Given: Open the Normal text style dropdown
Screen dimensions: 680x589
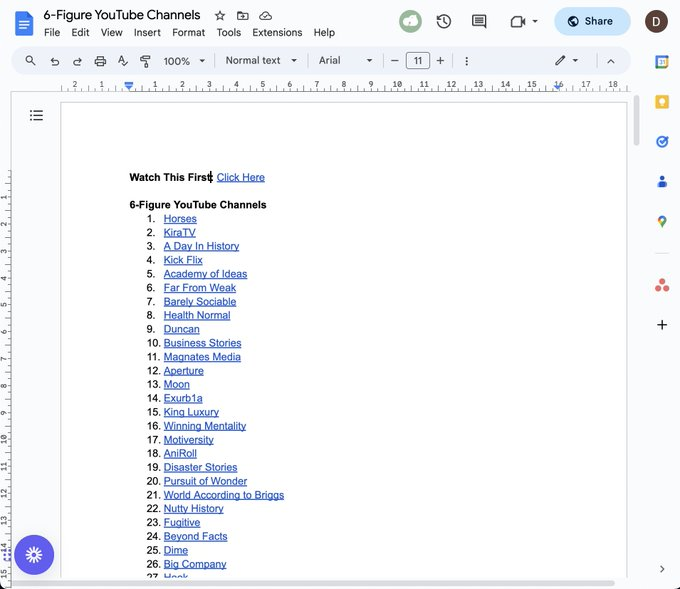Looking at the screenshot, I should (261, 61).
